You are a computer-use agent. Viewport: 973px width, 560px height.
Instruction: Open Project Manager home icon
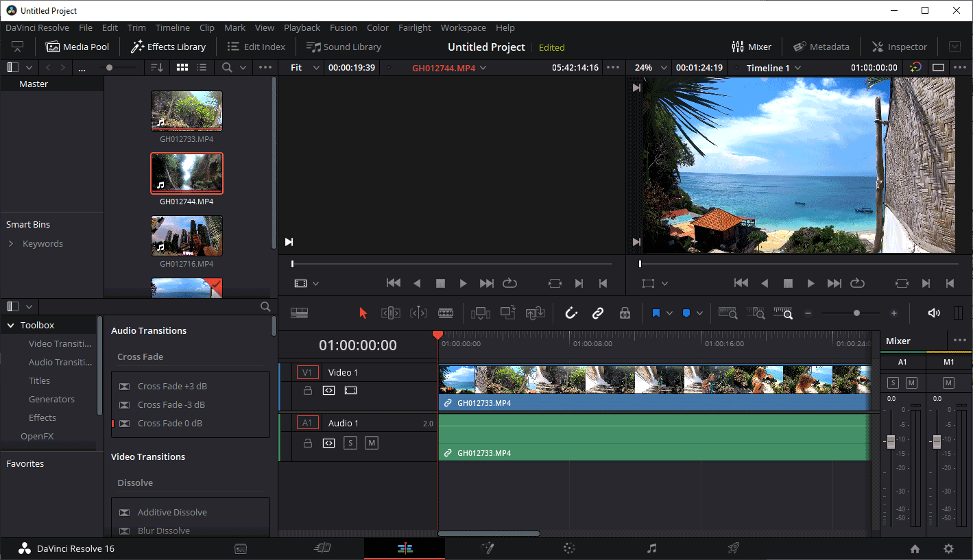[915, 549]
